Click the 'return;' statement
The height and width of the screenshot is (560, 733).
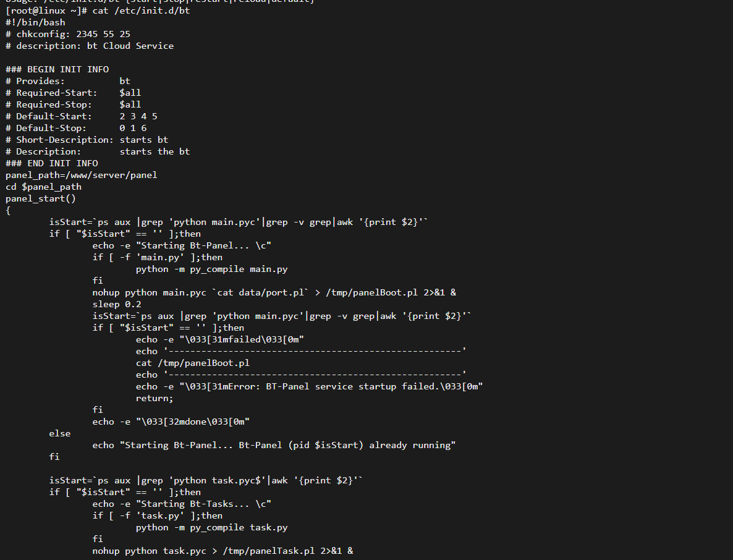[x=155, y=398]
